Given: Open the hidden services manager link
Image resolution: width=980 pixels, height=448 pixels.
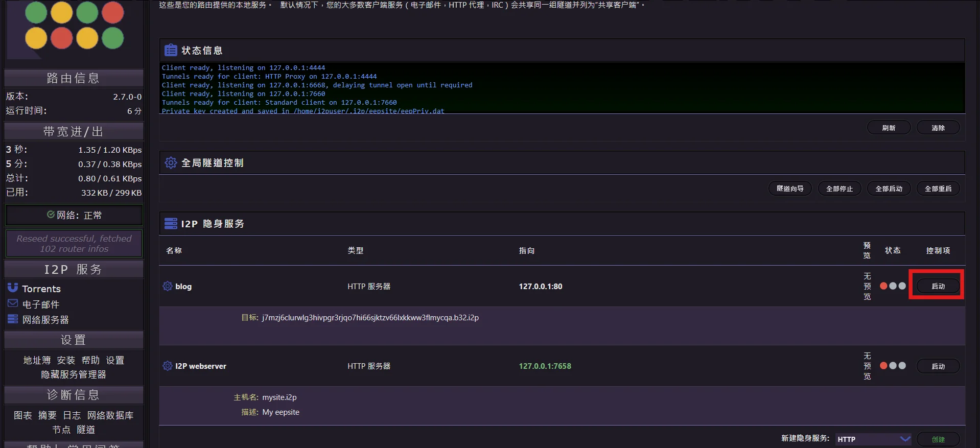Looking at the screenshot, I should point(74,374).
